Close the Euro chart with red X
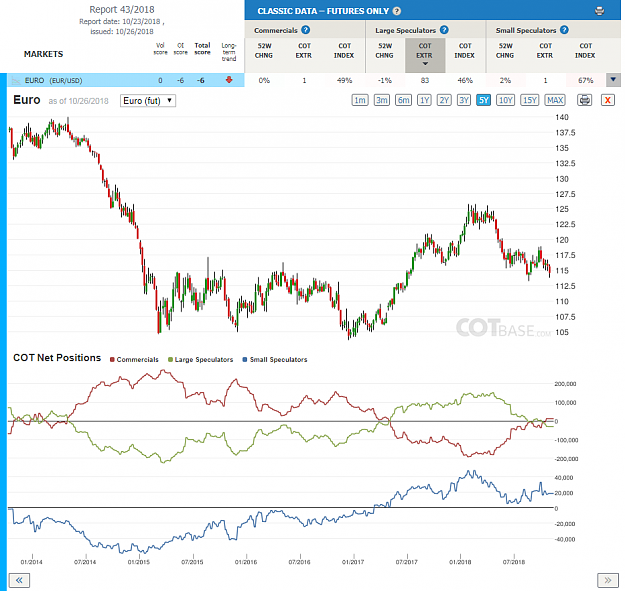 607,100
